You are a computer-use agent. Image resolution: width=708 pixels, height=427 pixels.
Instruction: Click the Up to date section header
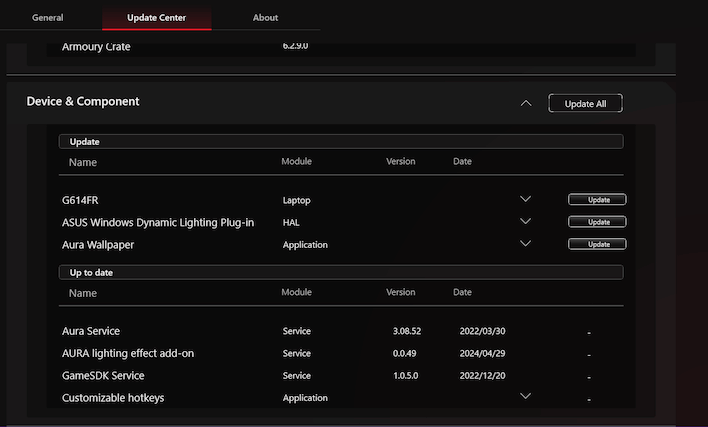[x=341, y=272]
